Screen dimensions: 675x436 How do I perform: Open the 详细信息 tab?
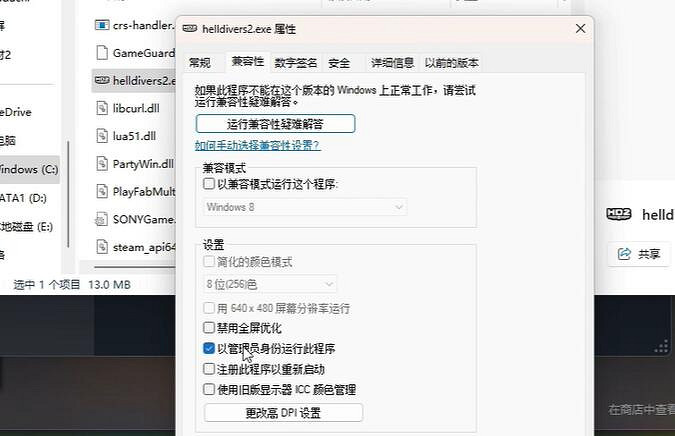click(392, 63)
